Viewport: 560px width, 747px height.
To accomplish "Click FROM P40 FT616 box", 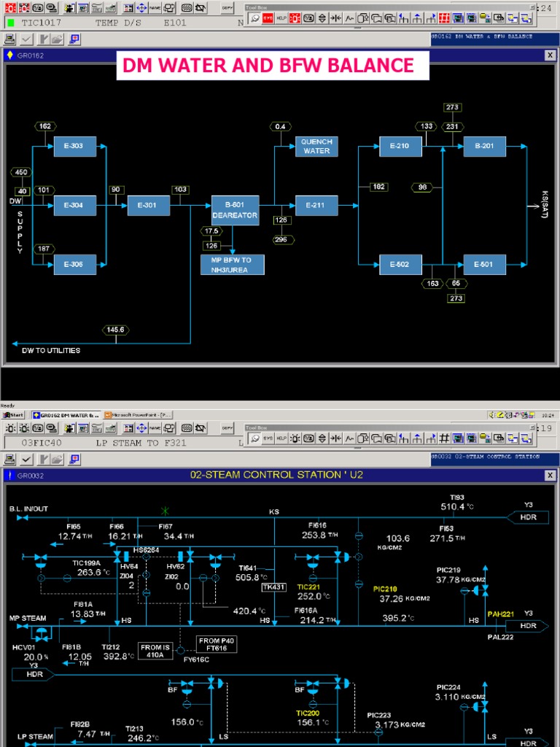I will pos(217,645).
